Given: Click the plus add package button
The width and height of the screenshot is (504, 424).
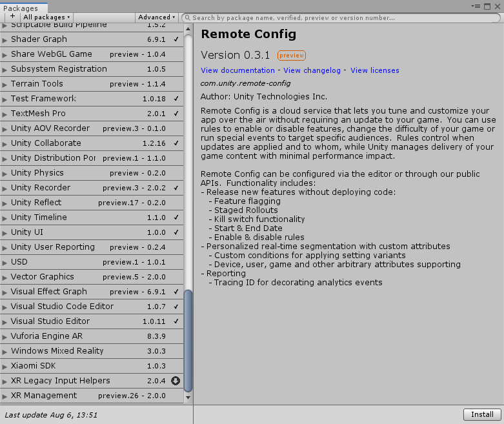Looking at the screenshot, I should point(12,16).
